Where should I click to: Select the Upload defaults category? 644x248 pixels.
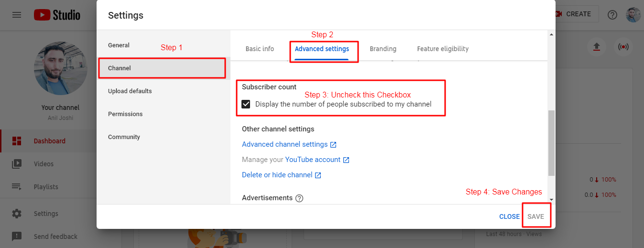coord(164,91)
